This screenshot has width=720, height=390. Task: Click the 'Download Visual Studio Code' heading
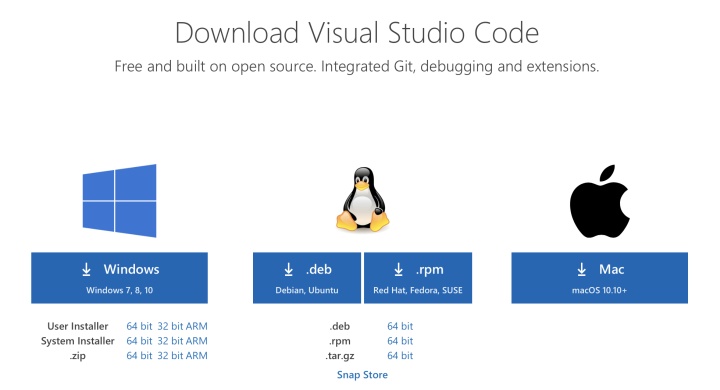357,33
